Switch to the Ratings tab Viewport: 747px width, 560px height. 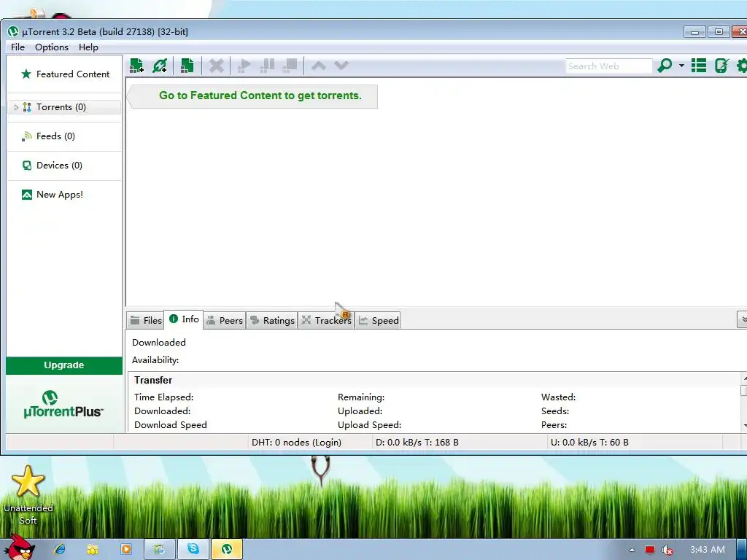[x=272, y=321]
